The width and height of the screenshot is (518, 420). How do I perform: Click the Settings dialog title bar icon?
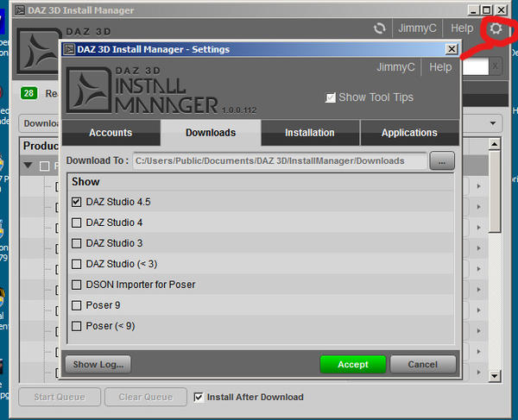click(69, 49)
